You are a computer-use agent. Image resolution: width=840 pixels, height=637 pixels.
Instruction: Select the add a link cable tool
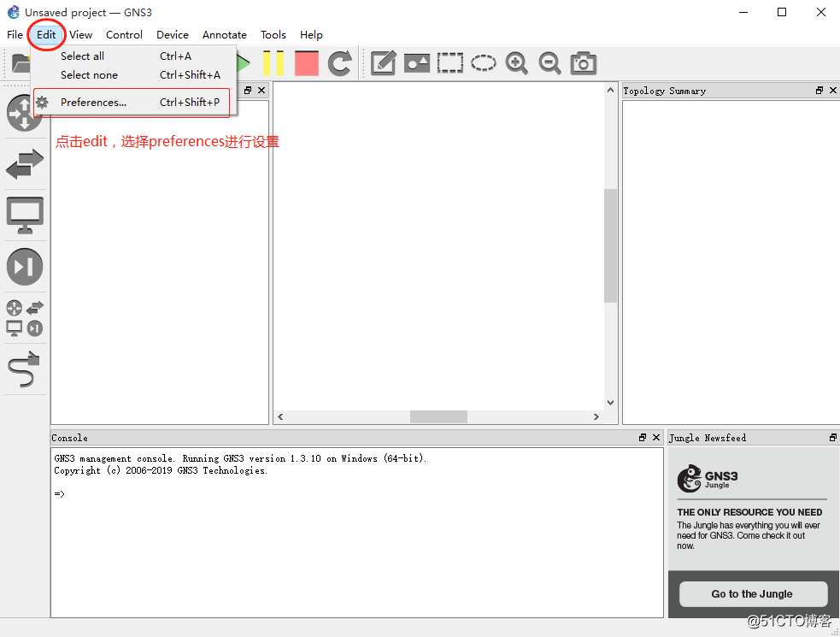point(25,369)
